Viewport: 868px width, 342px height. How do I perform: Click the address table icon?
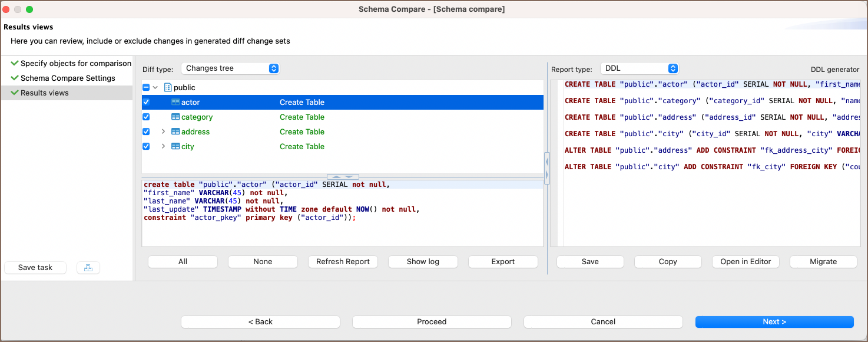[175, 131]
